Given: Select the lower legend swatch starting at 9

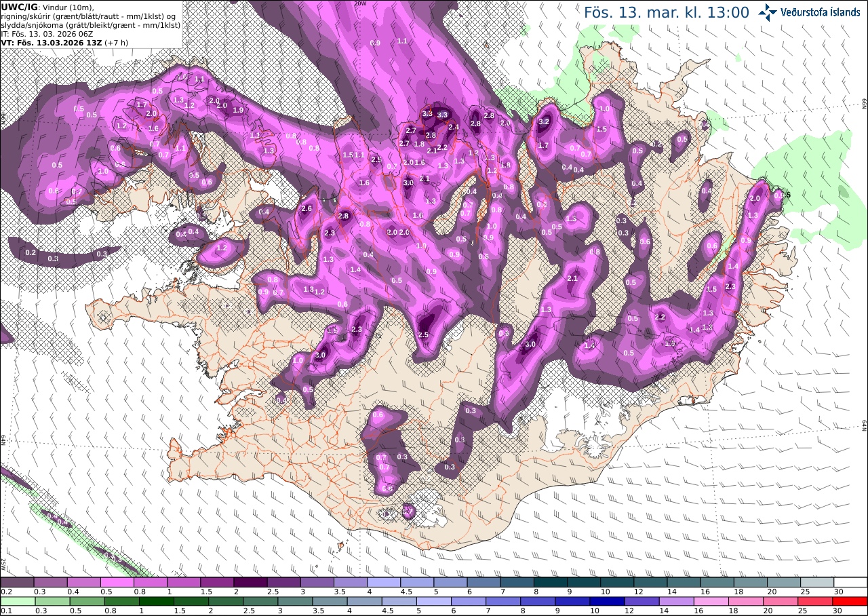Looking at the screenshot, I should click(x=573, y=601).
